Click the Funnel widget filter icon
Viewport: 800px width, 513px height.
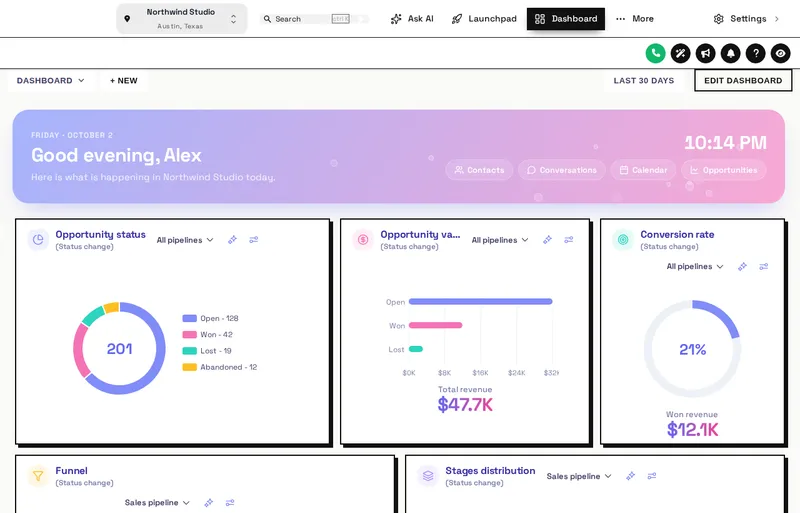coord(38,476)
